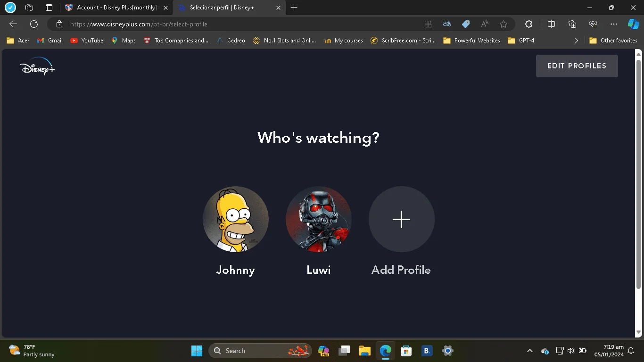The image size is (644, 362).
Task: Open the clock and date flyout
Action: [x=609, y=351]
